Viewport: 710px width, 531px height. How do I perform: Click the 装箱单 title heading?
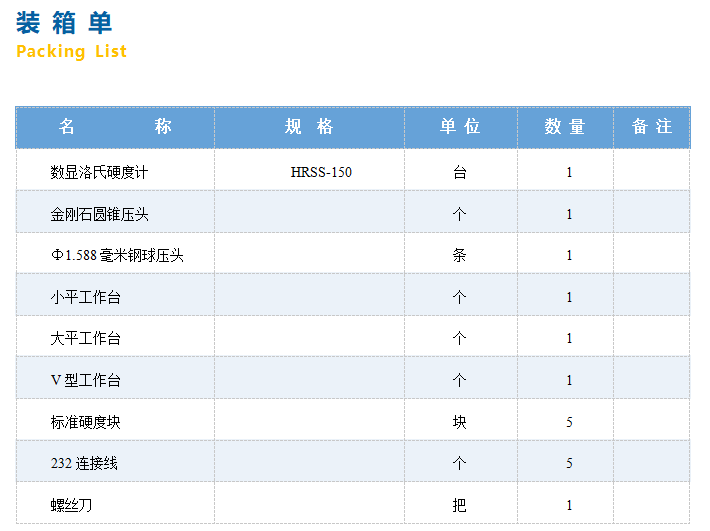click(x=65, y=22)
